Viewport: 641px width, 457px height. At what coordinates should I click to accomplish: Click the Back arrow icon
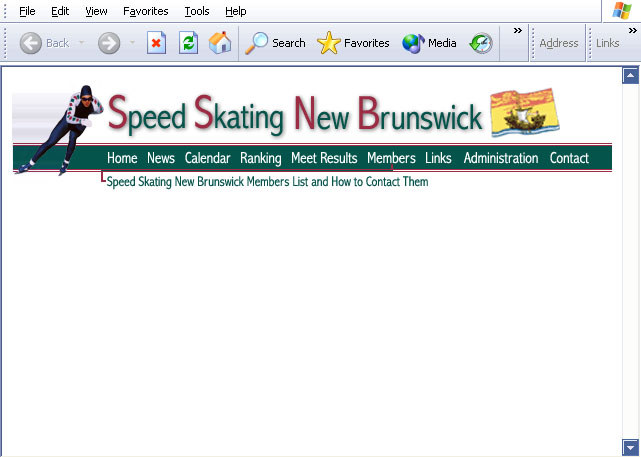31,43
